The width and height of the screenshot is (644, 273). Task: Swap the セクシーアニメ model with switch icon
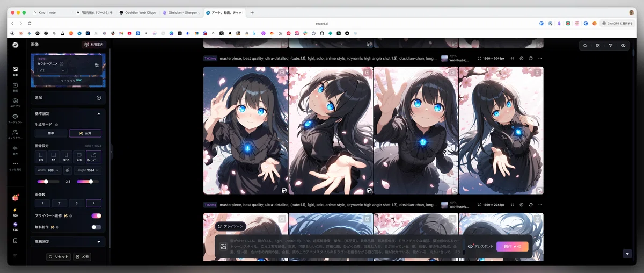(97, 65)
